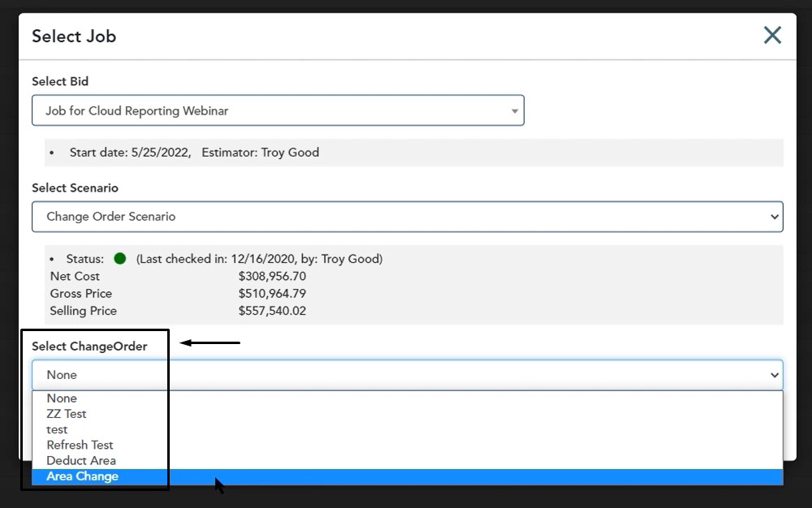This screenshot has height=508, width=812.
Task: Click the Select Job dialog title
Action: (x=74, y=37)
